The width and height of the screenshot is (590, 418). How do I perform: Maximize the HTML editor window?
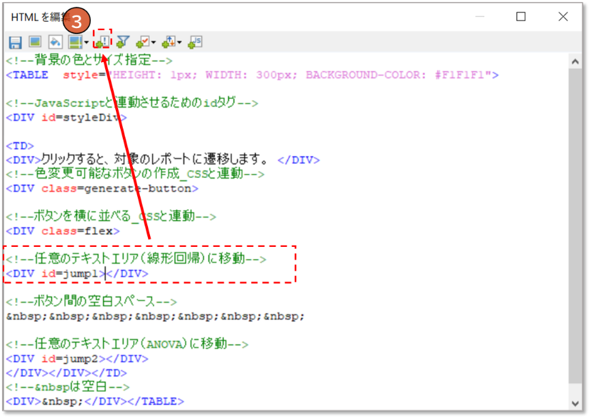click(521, 17)
